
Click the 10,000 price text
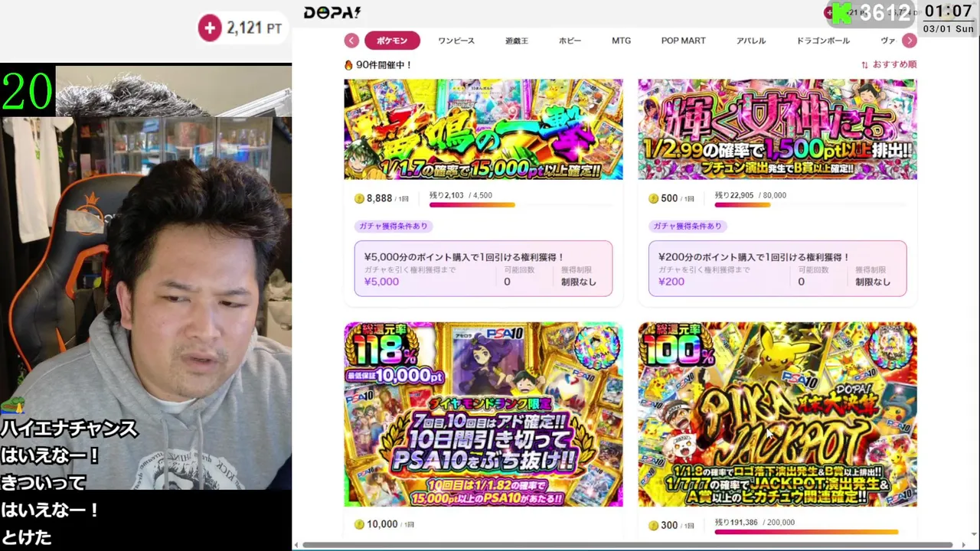point(382,524)
